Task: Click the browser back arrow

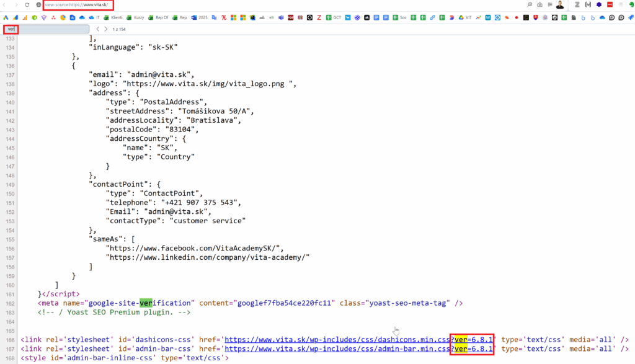Action: [x=5, y=5]
